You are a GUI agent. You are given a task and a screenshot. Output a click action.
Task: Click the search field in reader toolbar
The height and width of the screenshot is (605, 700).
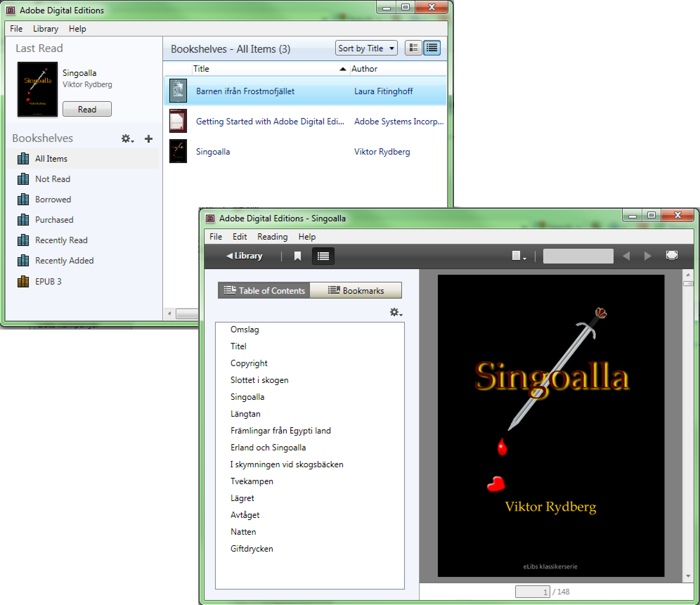(578, 256)
